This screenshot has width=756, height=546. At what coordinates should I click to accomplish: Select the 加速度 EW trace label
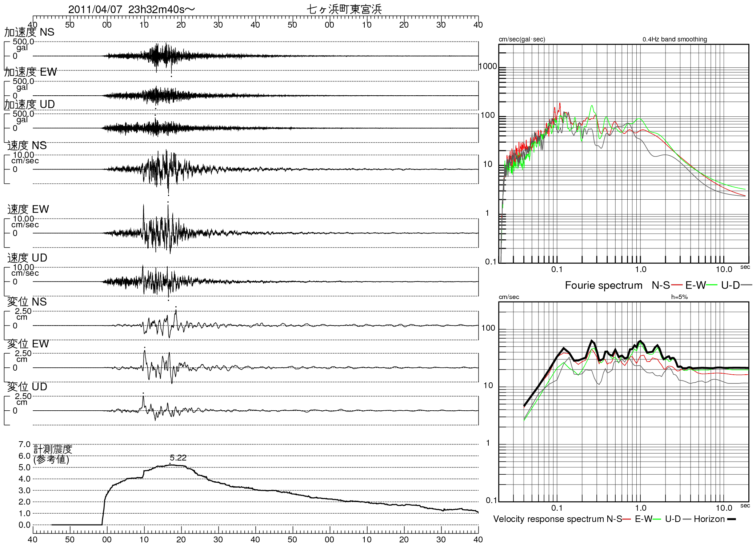(31, 72)
